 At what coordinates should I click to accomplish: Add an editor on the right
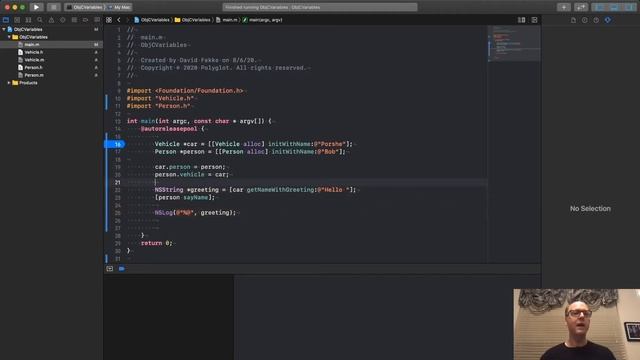[534, 20]
